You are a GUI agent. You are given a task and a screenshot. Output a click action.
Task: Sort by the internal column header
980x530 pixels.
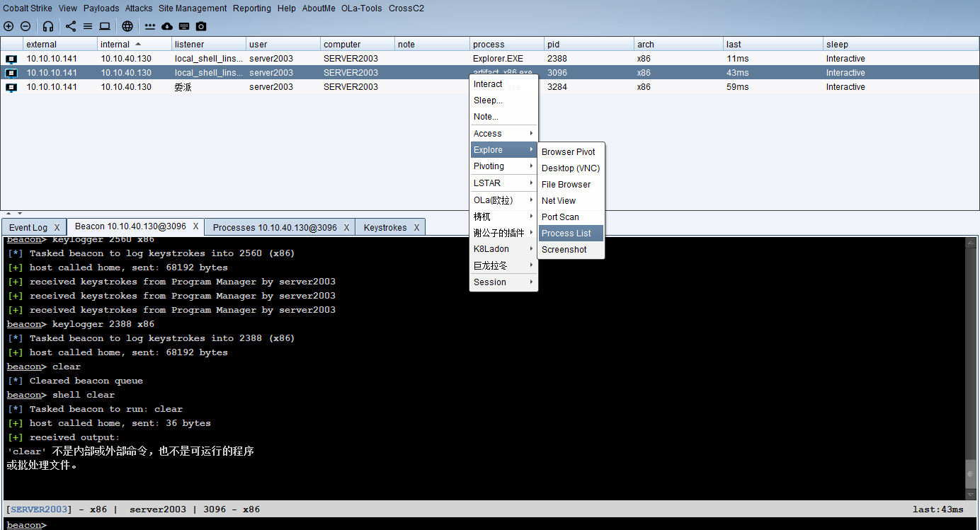click(135, 44)
